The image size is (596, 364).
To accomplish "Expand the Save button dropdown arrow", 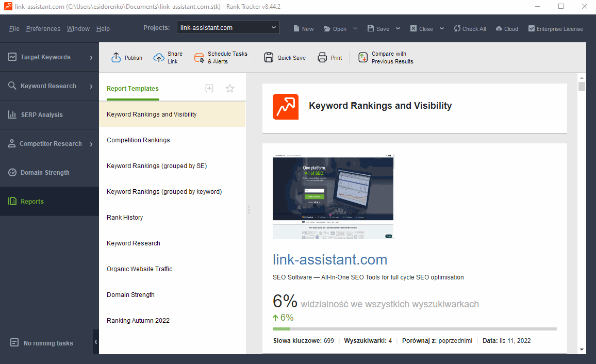I will click(x=398, y=28).
